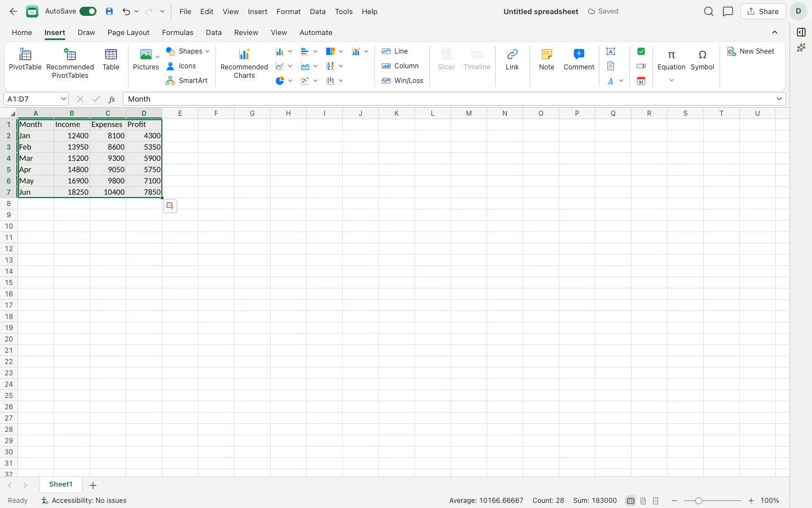Click the Quick Analysis button below selection

(x=170, y=206)
